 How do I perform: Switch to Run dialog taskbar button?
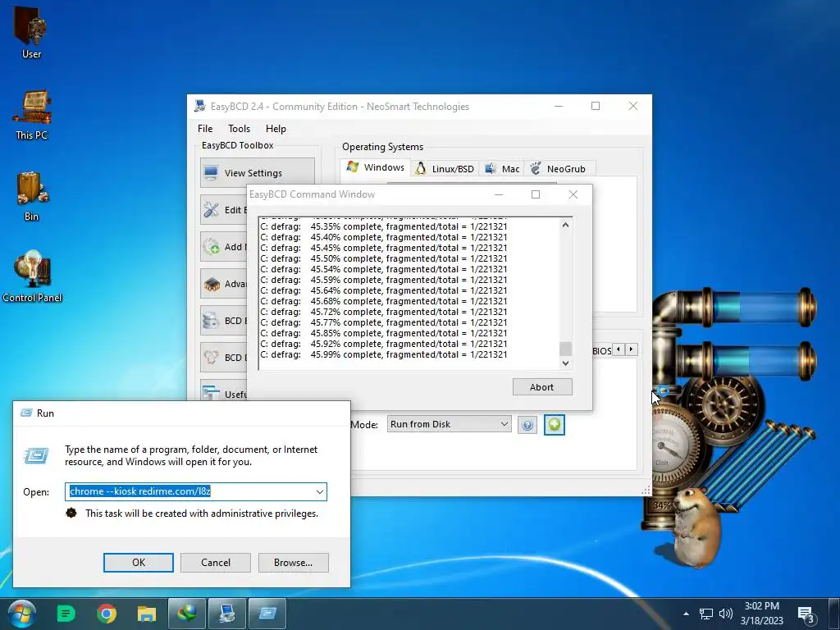(267, 614)
